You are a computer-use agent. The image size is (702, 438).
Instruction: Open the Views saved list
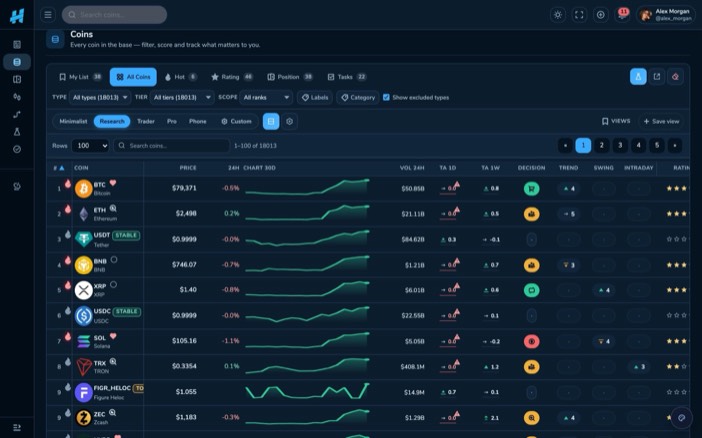(x=616, y=121)
